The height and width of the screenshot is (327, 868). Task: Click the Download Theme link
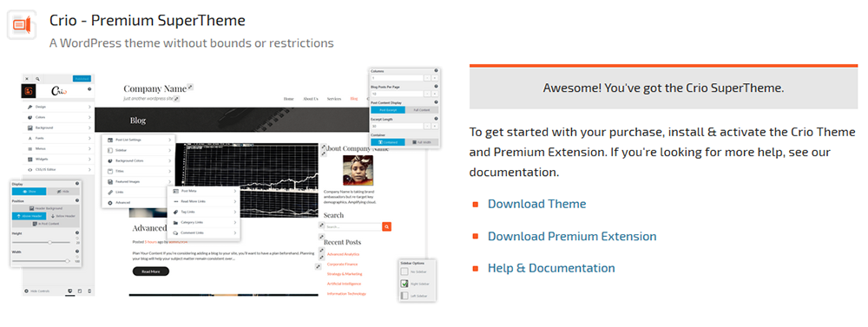(536, 204)
